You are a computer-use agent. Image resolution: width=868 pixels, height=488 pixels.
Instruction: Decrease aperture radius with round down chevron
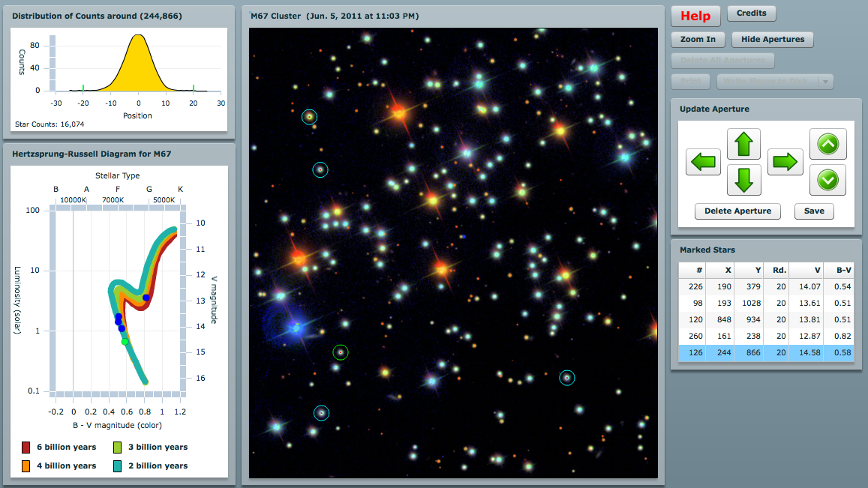[x=827, y=180]
